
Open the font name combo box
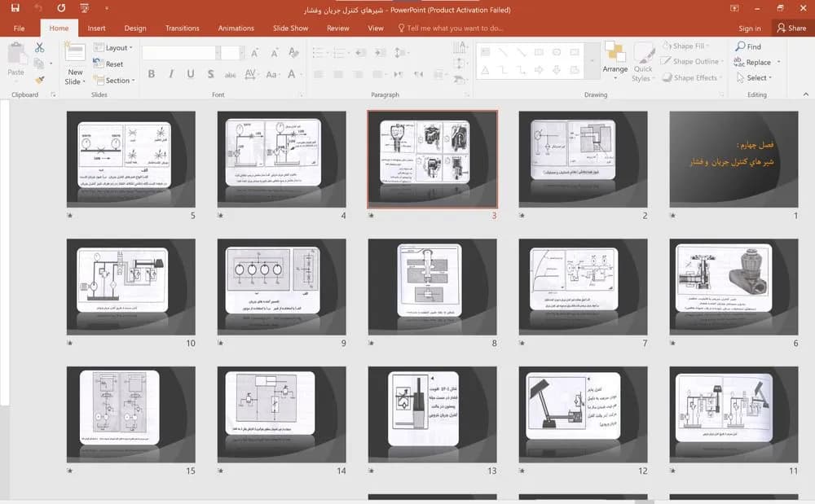(x=180, y=53)
